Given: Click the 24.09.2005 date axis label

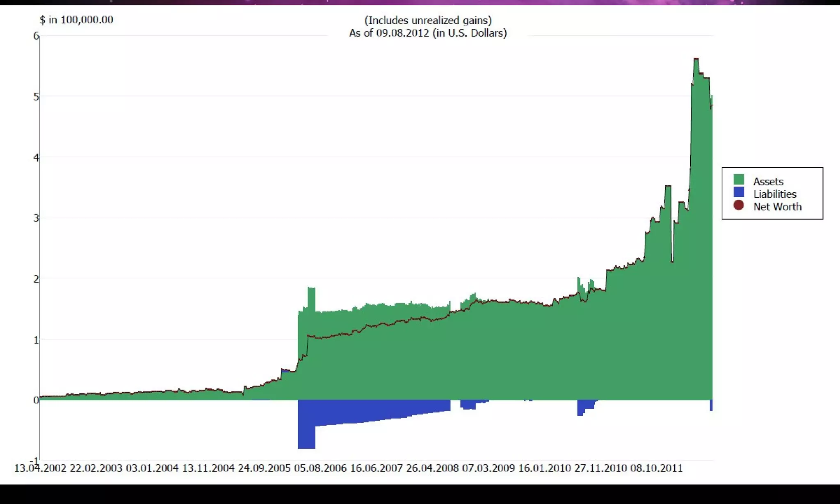Looking at the screenshot, I should point(264,468).
